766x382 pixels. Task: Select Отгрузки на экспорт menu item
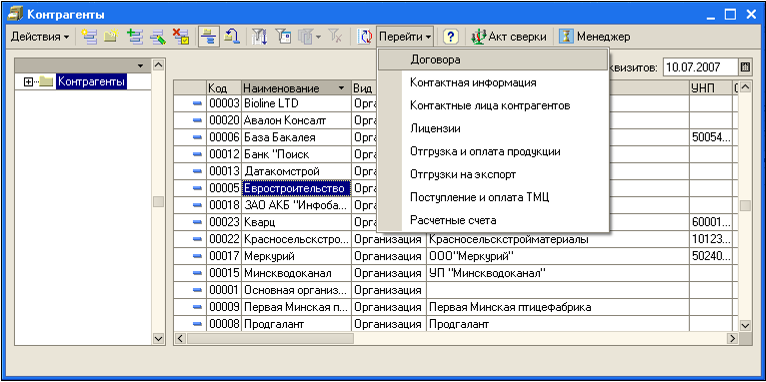tap(493, 174)
